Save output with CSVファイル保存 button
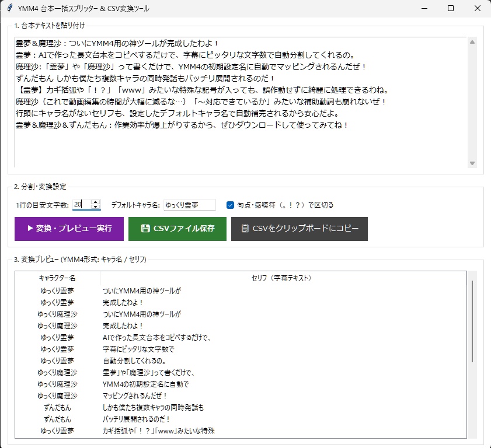The height and width of the screenshot is (448, 491). click(x=177, y=229)
